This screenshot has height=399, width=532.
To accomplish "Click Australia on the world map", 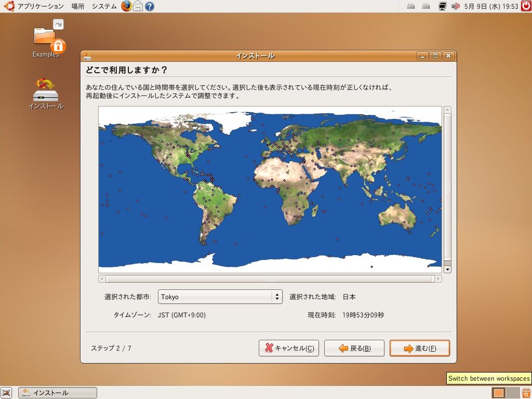I will click(397, 216).
